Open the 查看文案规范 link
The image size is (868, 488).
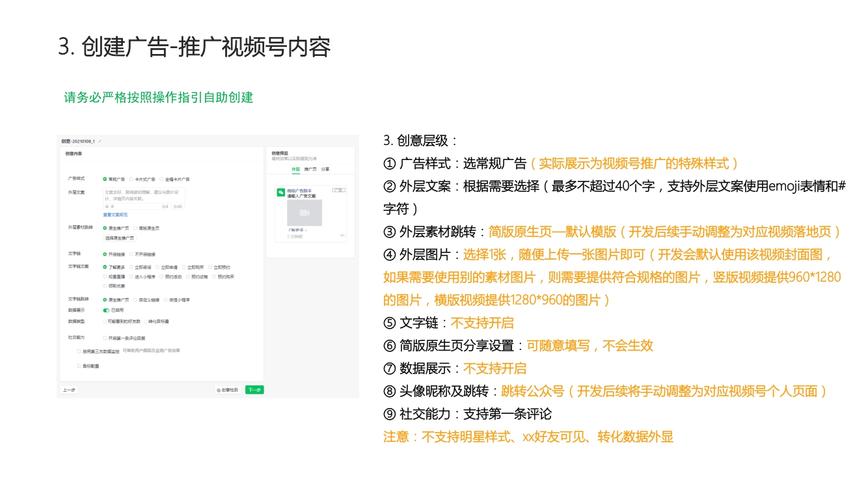(x=115, y=215)
